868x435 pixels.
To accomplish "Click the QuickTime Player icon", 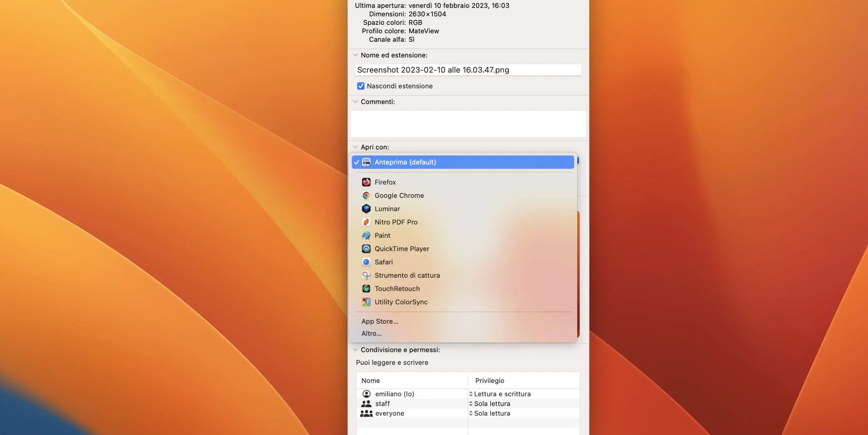I will pos(366,249).
